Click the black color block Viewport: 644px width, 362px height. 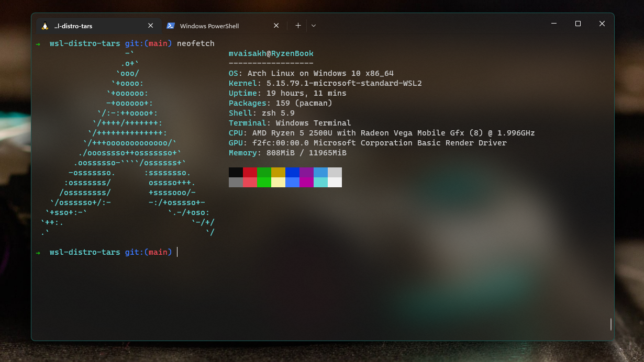coord(236,173)
